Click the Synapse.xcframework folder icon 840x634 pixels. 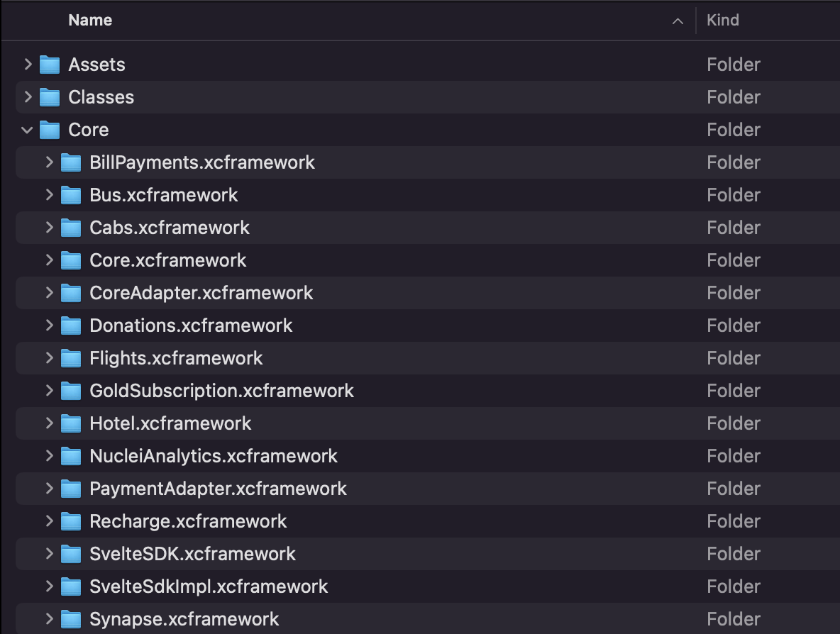click(x=71, y=619)
